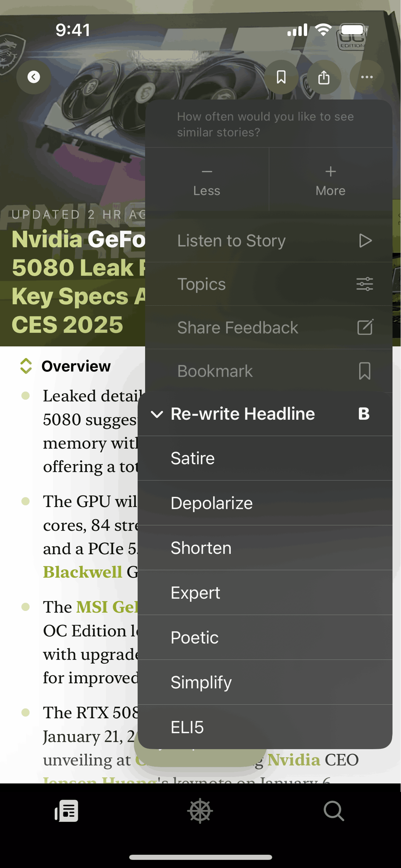Choose More similar stories
This screenshot has width=401, height=868.
[x=331, y=180]
